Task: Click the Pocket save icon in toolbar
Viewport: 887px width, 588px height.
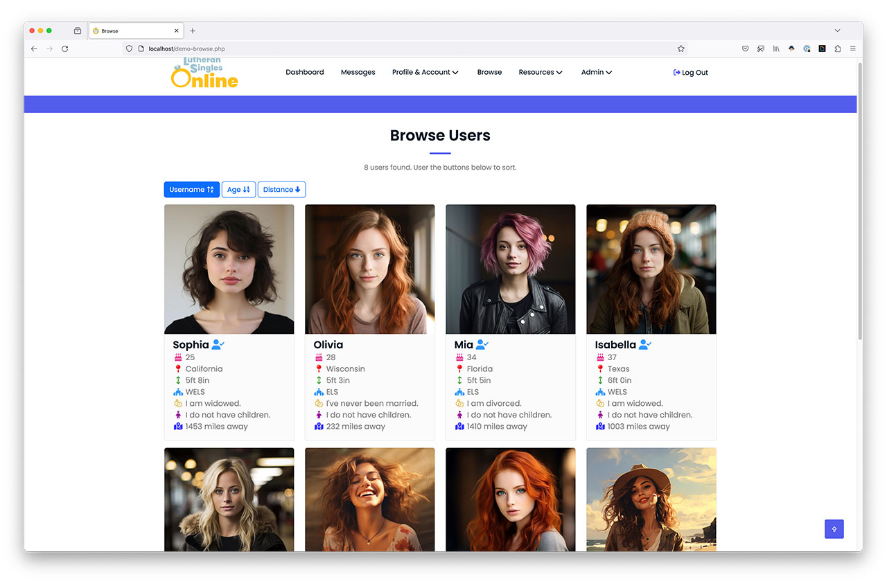Action: (746, 48)
